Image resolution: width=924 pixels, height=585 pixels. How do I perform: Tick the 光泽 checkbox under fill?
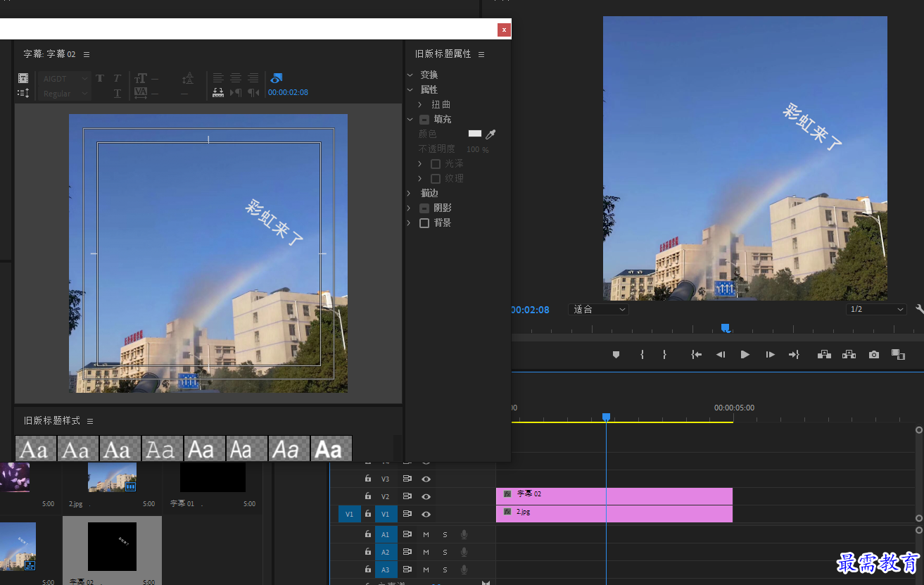436,164
